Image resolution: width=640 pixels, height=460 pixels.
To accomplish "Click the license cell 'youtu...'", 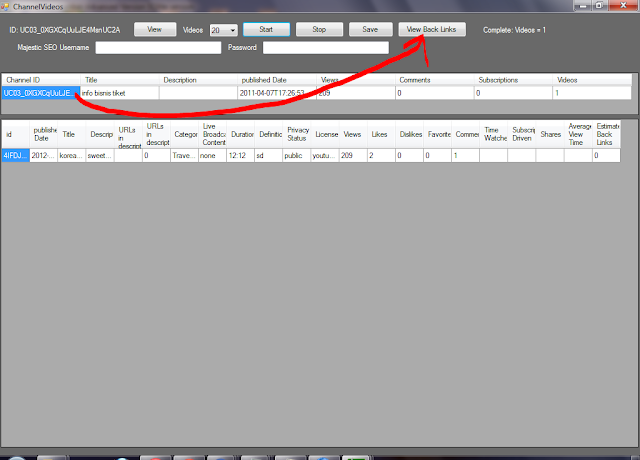I will (x=325, y=156).
